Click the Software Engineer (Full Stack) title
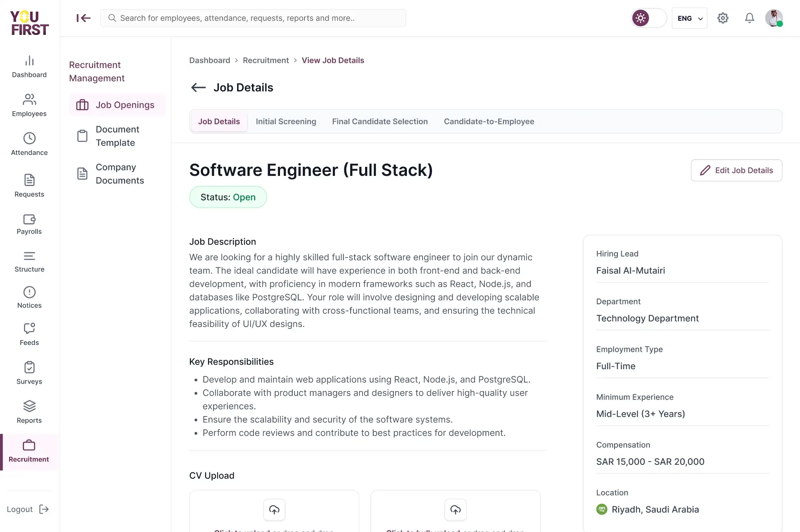Screen dimensions: 800x532 311,170
